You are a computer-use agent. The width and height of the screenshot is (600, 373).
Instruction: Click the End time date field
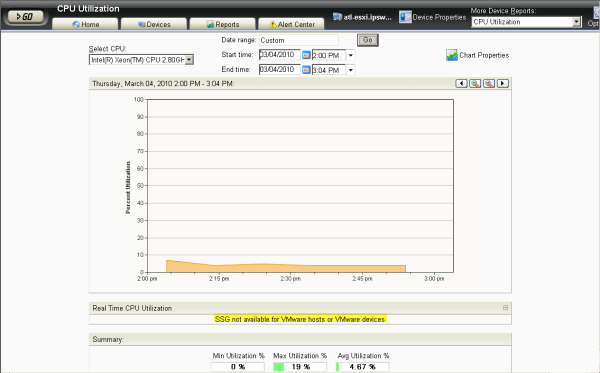tap(280, 70)
